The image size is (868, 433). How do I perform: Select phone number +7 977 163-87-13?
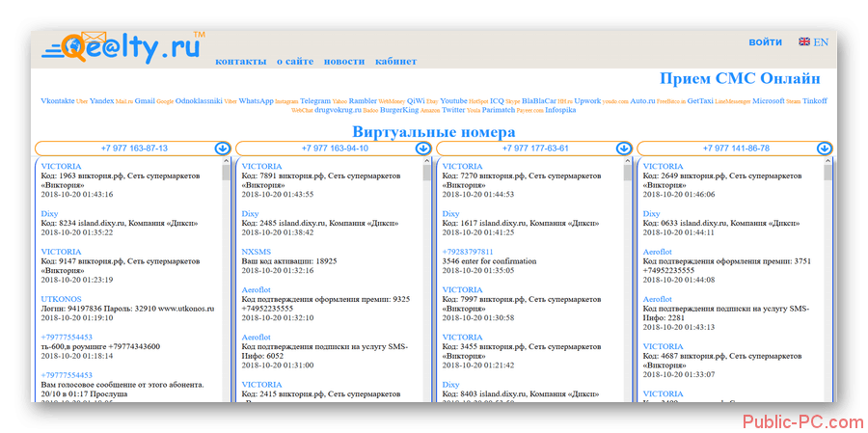pos(133,149)
